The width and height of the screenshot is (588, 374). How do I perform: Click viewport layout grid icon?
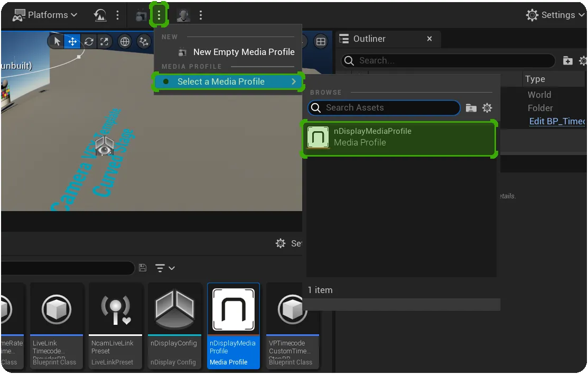pyautogui.click(x=321, y=41)
